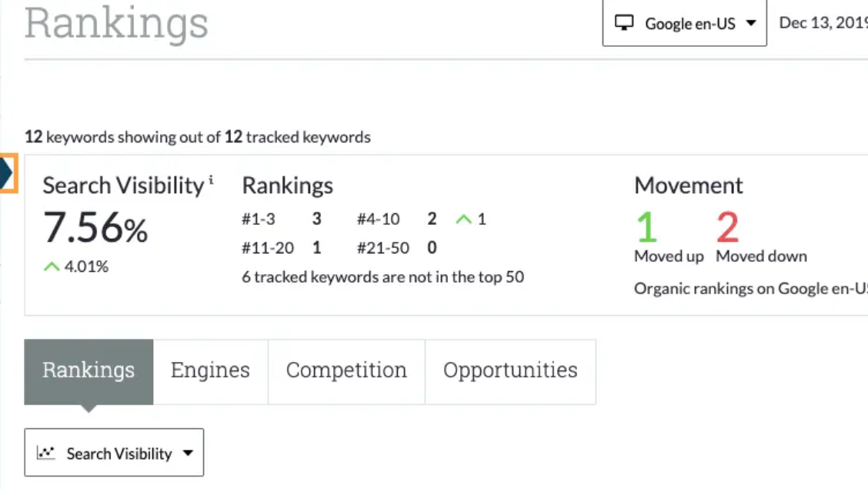Viewport: 868px width, 489px height.
Task: Click the green Moved up count
Action: click(x=647, y=227)
